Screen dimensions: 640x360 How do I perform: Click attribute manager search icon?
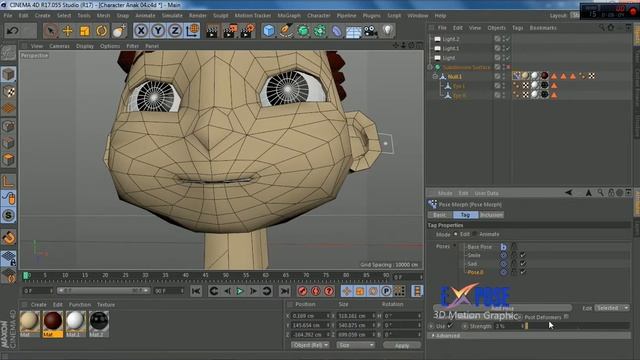600,193
